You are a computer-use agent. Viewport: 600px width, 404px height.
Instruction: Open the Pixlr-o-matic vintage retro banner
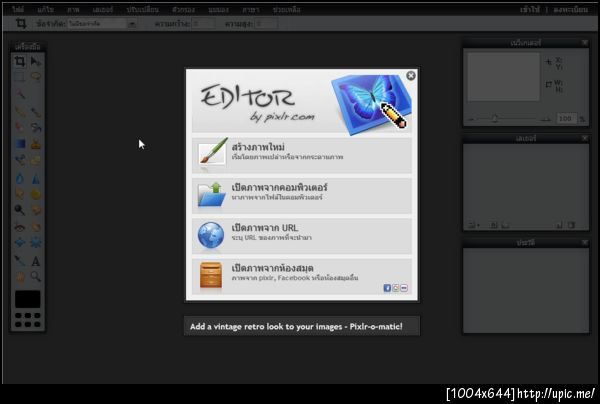(x=302, y=326)
